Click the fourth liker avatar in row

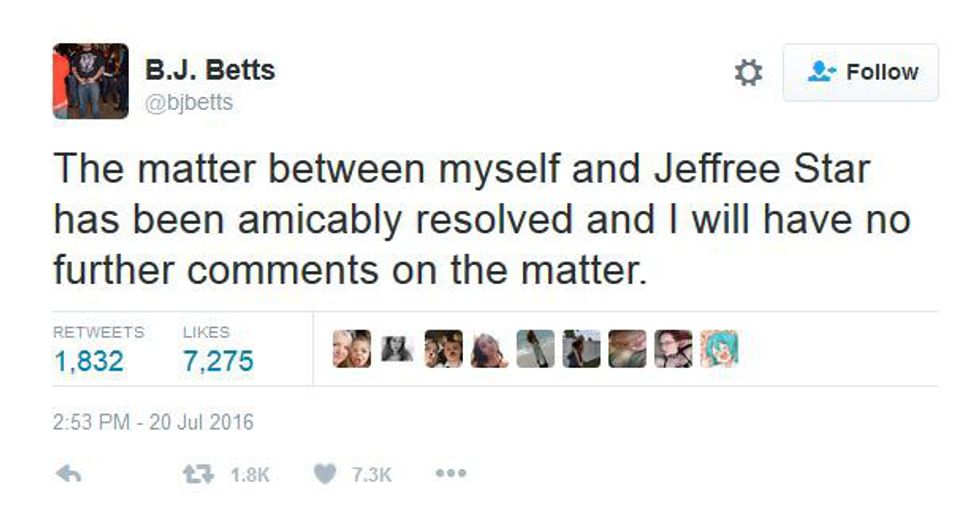click(x=489, y=349)
